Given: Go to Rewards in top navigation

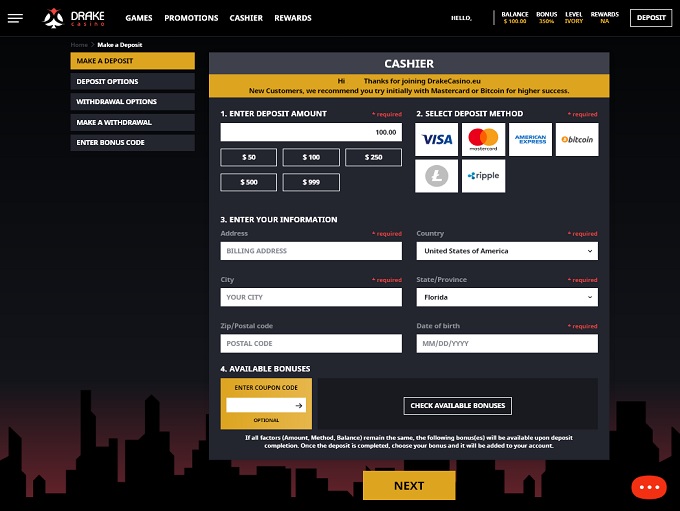Looking at the screenshot, I should (x=293, y=18).
